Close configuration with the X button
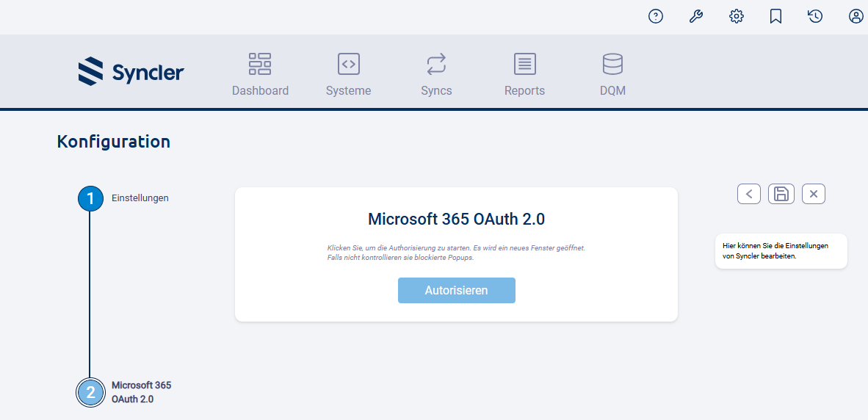 [814, 194]
